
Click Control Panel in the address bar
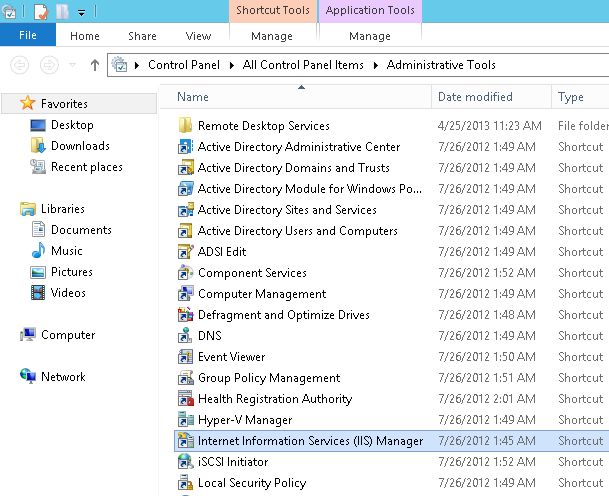[184, 64]
